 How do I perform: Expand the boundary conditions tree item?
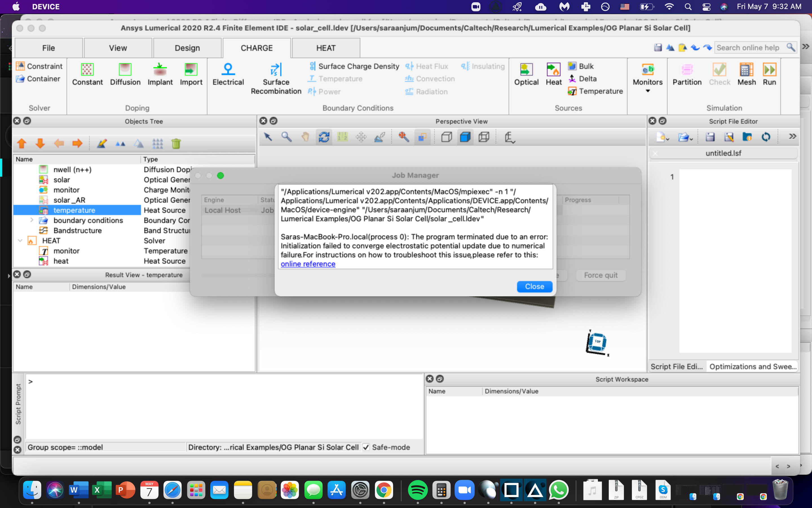point(32,220)
